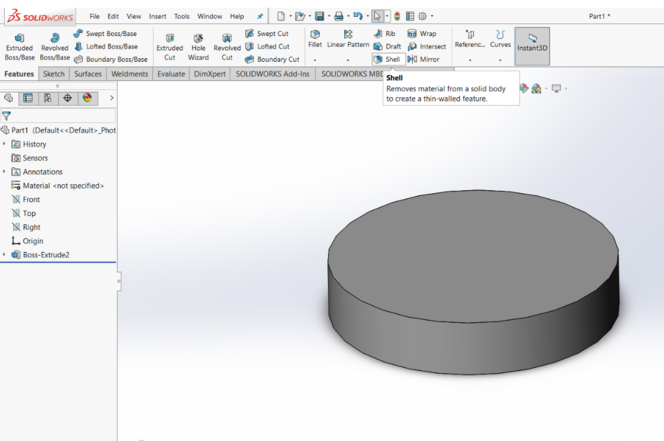
Task: Expand the History folder
Action: point(5,144)
